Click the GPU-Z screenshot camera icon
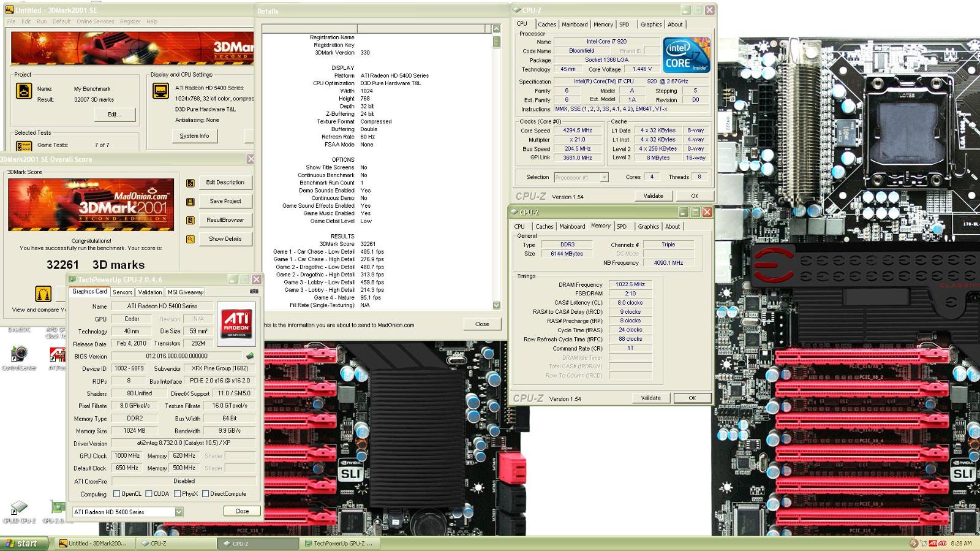Screen dimensions: 980x551 coord(254,292)
